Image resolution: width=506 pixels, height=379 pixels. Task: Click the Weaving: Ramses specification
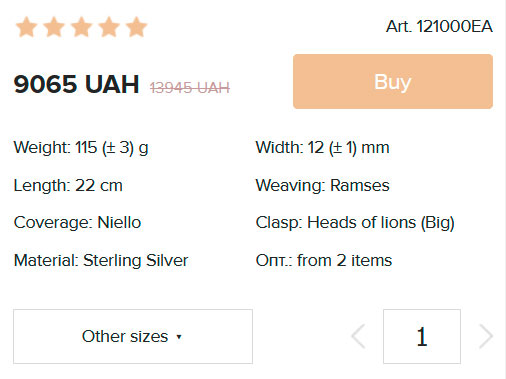pos(322,185)
